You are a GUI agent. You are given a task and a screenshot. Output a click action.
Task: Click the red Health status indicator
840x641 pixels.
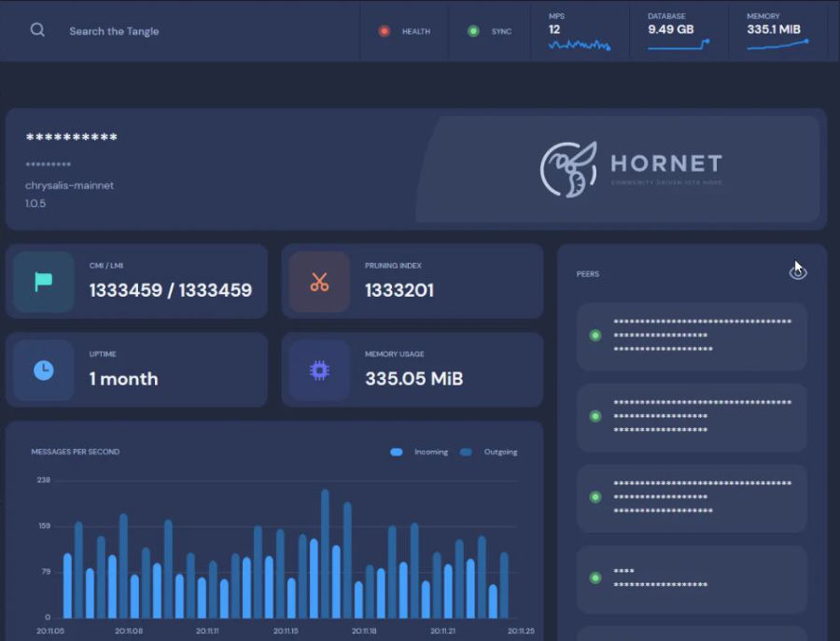point(384,31)
